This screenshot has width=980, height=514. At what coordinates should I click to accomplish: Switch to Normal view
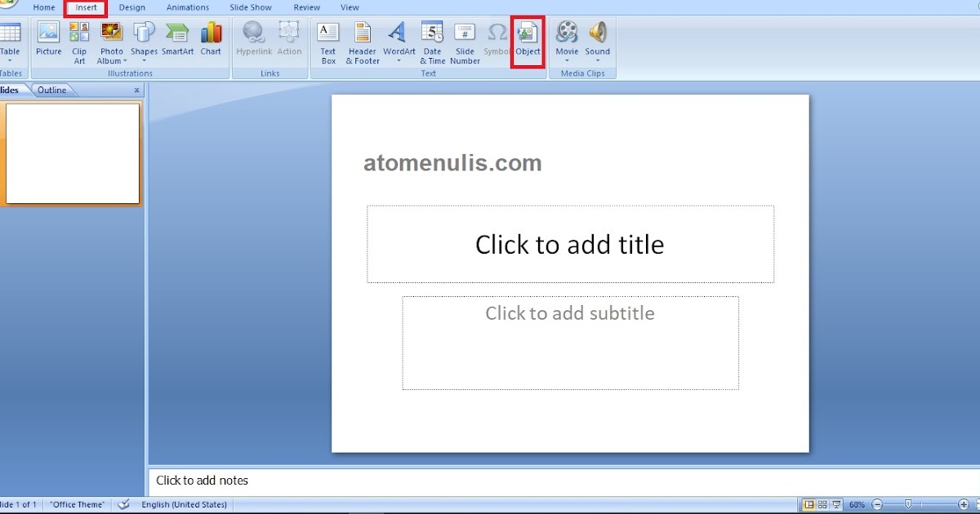808,504
